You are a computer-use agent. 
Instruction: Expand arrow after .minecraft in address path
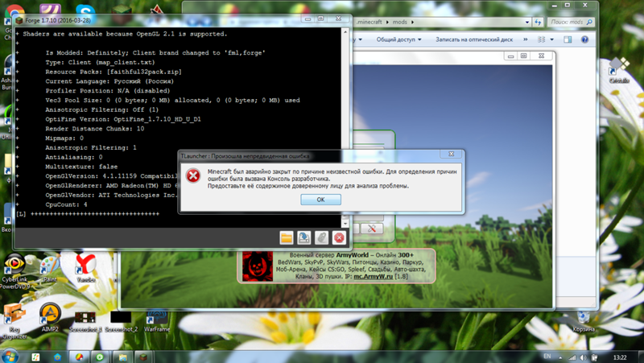pyautogui.click(x=387, y=23)
